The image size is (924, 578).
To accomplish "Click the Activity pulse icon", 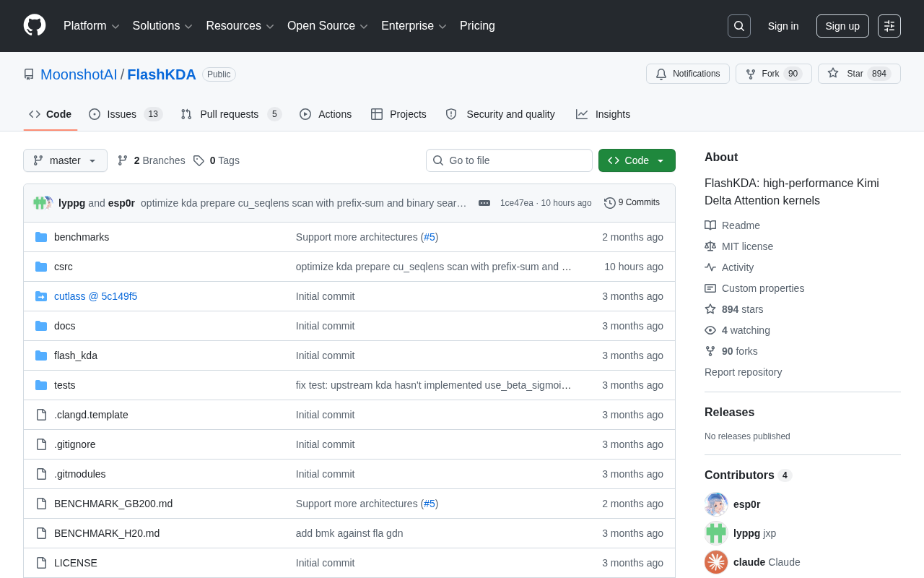I will point(710,267).
